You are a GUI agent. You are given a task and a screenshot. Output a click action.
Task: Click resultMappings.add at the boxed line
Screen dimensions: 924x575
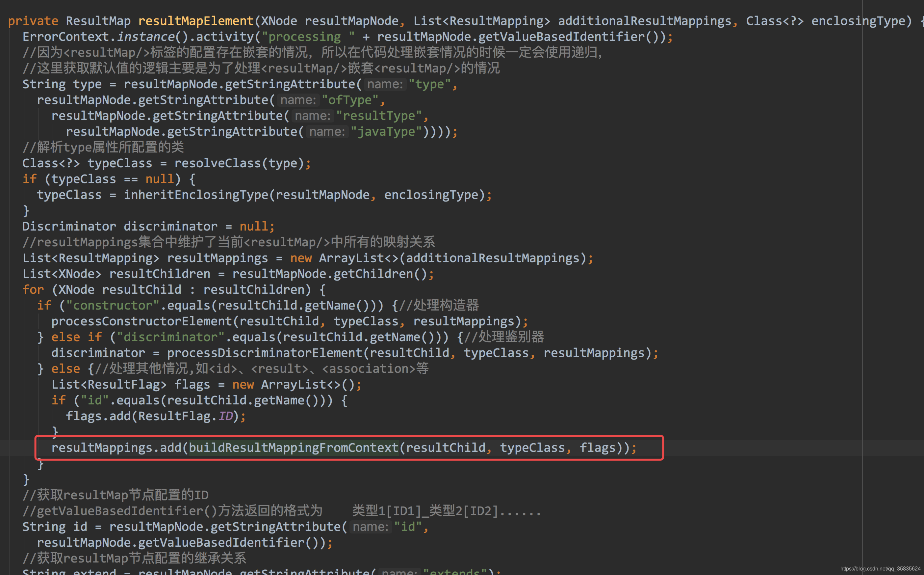(116, 448)
